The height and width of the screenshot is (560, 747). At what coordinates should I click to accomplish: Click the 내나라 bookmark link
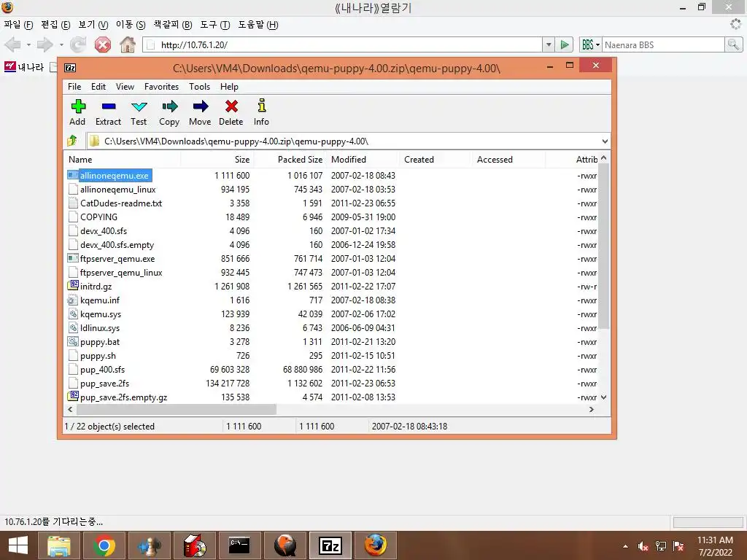pos(24,67)
